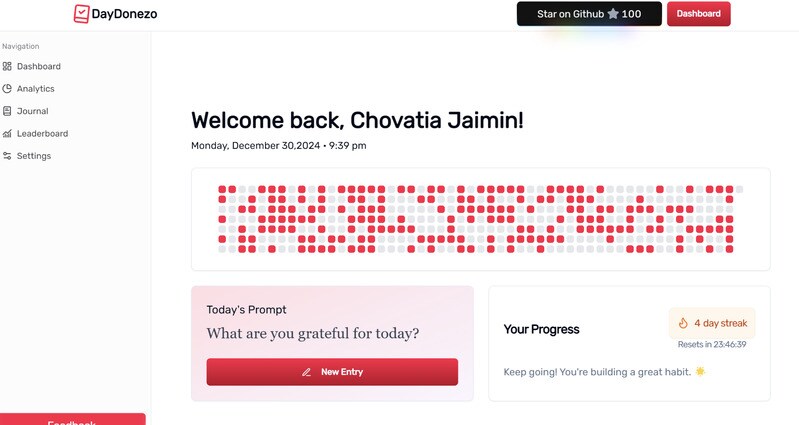Select the Leaderboard label in navigation
This screenshot has height=425, width=799.
(x=42, y=134)
